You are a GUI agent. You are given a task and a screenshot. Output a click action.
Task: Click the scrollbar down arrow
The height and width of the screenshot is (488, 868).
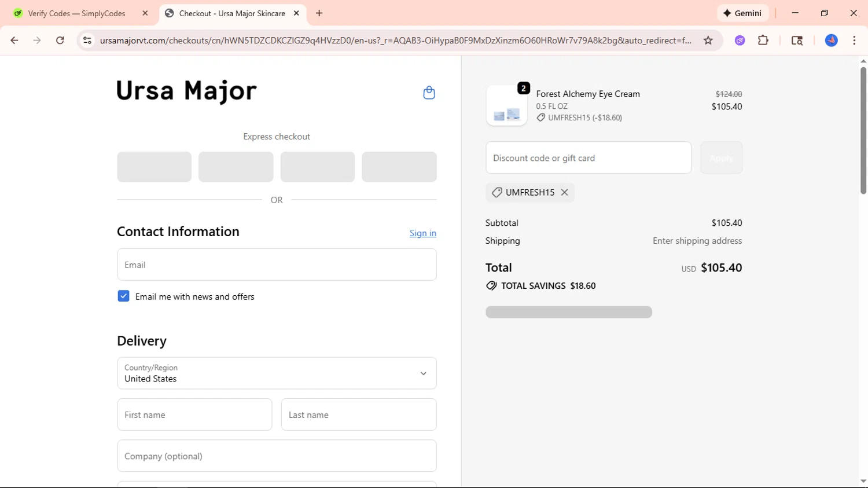[x=863, y=482]
